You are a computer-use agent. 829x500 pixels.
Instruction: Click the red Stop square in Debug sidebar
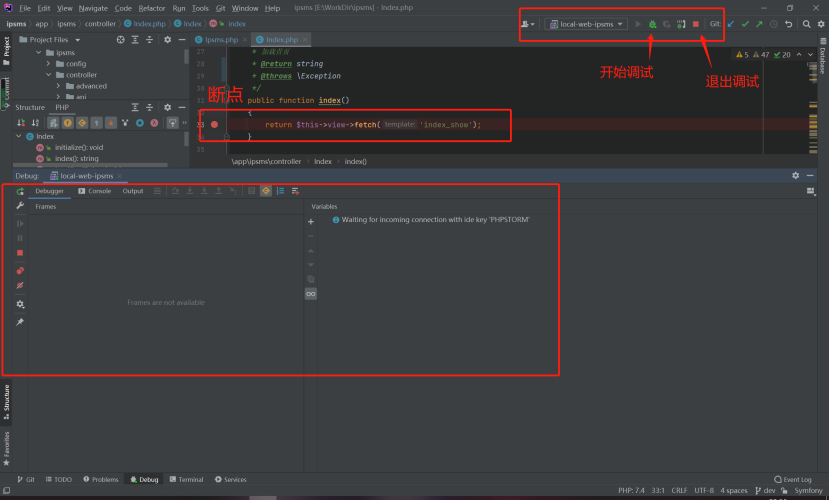tap(20, 253)
